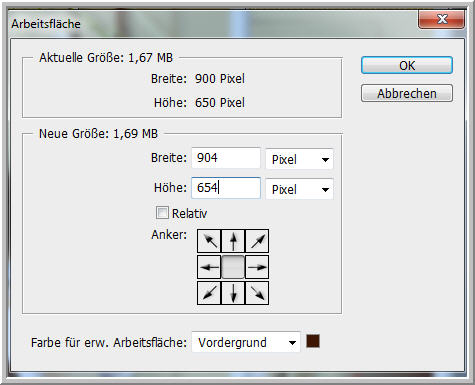Select the center anchor square
Viewport: 475px width, 385px height.
[233, 267]
